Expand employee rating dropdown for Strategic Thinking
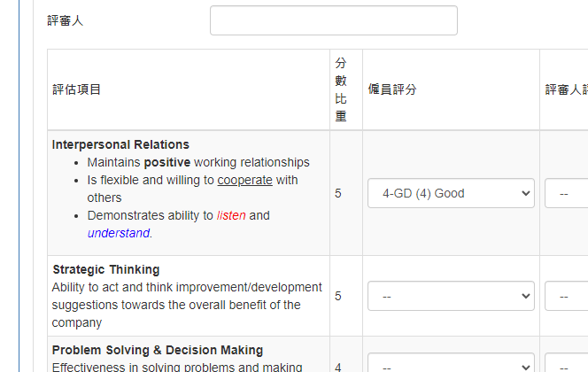Screen dimensions: 588x372 click(x=451, y=296)
